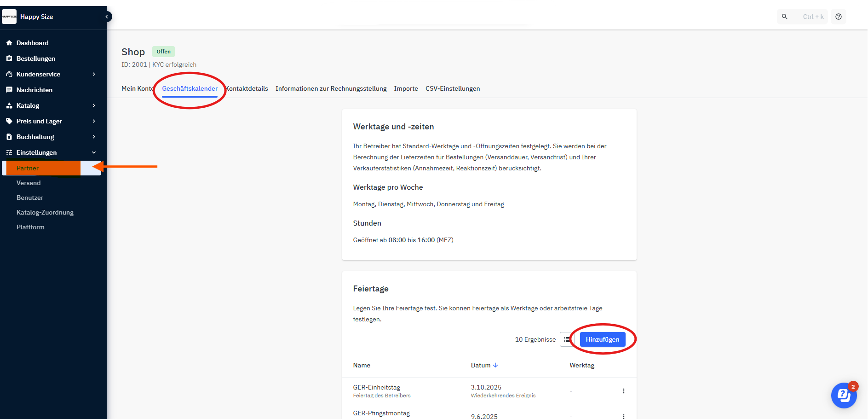The height and width of the screenshot is (419, 868).
Task: Expand the Preis und Lager submenu
Action: tap(94, 121)
